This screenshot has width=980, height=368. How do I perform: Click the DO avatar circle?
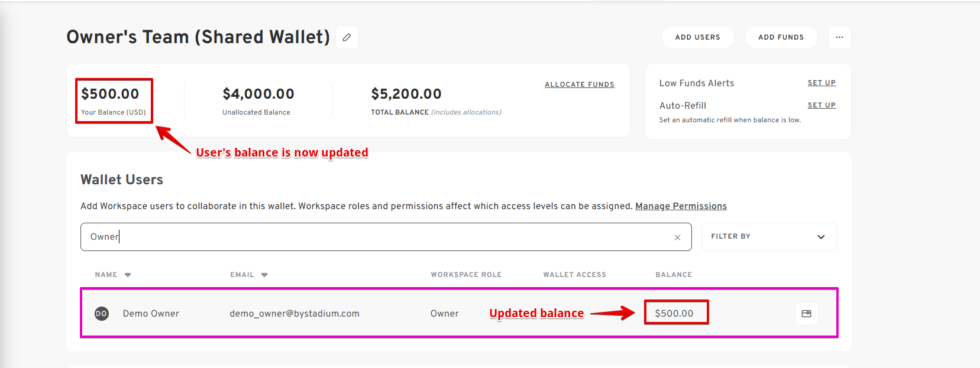[102, 314]
